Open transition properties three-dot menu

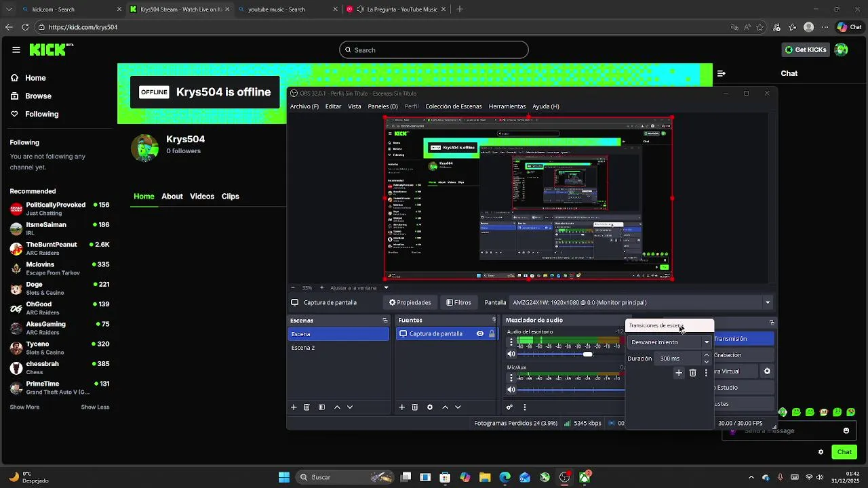tap(706, 373)
